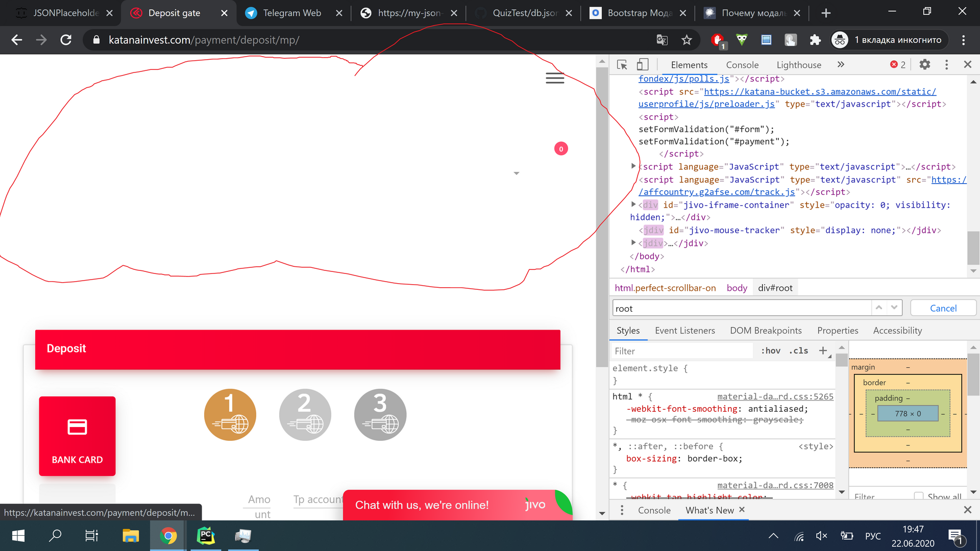Open material-da…rd.css:5265 source link
Screen dimensions: 980x551
775,396
